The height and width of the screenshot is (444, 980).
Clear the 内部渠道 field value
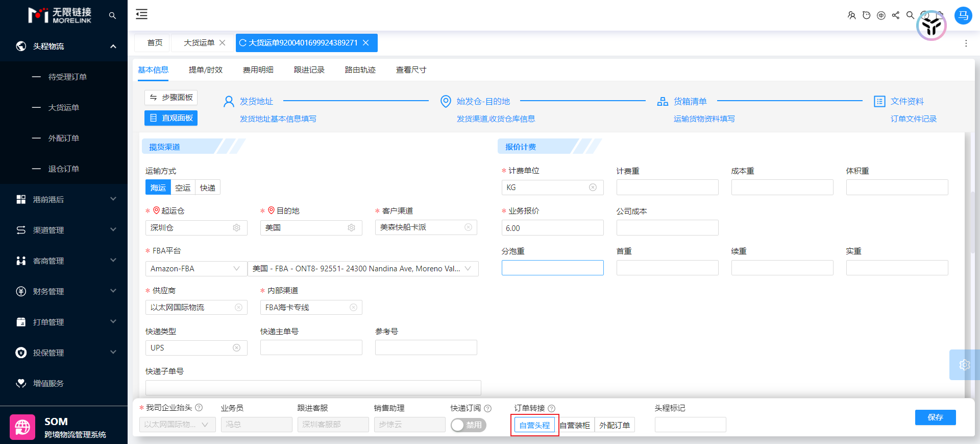point(353,308)
